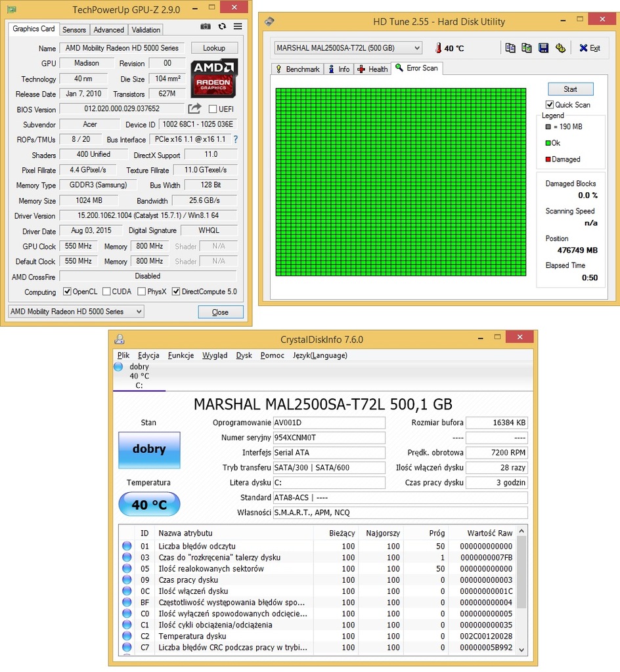Uncheck Quick Scan in HD Tune
Image resolution: width=620 pixels, height=672 pixels.
[550, 104]
